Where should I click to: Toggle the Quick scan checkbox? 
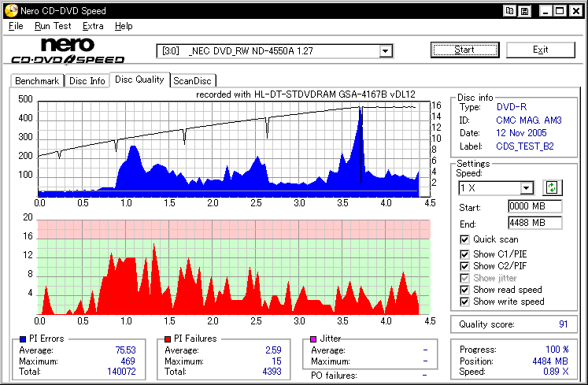coord(464,239)
